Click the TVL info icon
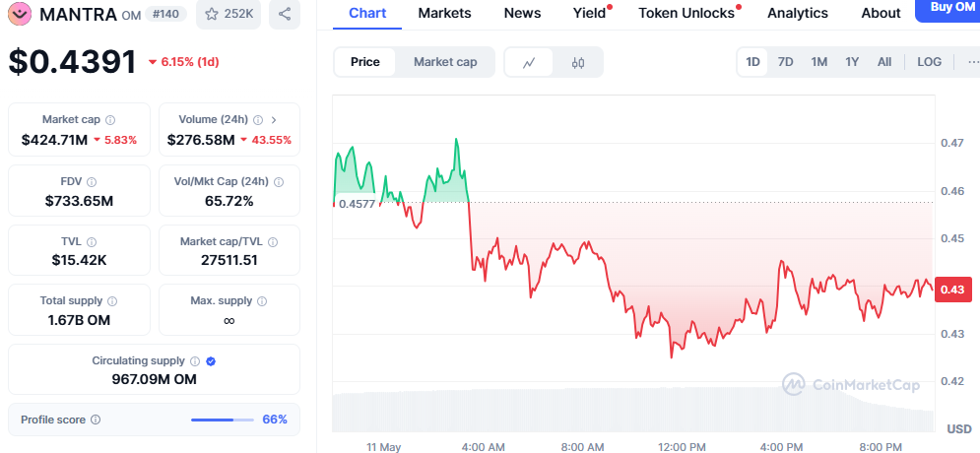The image size is (980, 453). (x=92, y=242)
